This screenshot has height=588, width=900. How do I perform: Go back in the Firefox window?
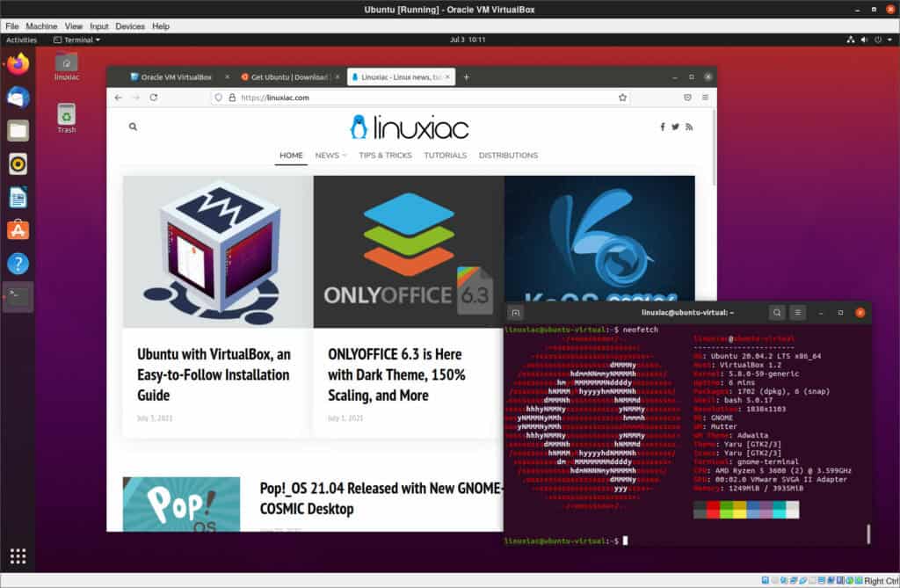click(119, 98)
